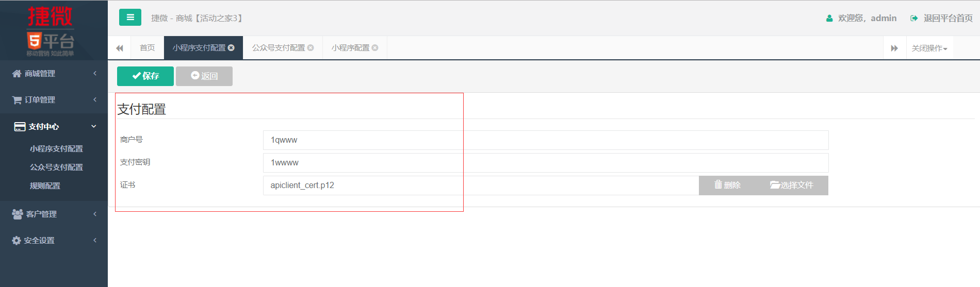Screen dimensions: 980x287
Task: Open 公众号支付配置 in the sidebar
Action: [x=56, y=167]
